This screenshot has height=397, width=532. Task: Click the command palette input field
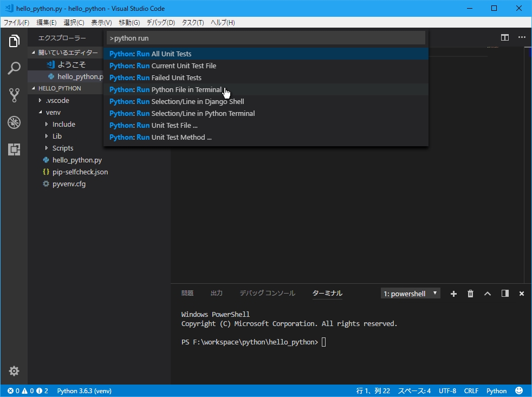(265, 38)
